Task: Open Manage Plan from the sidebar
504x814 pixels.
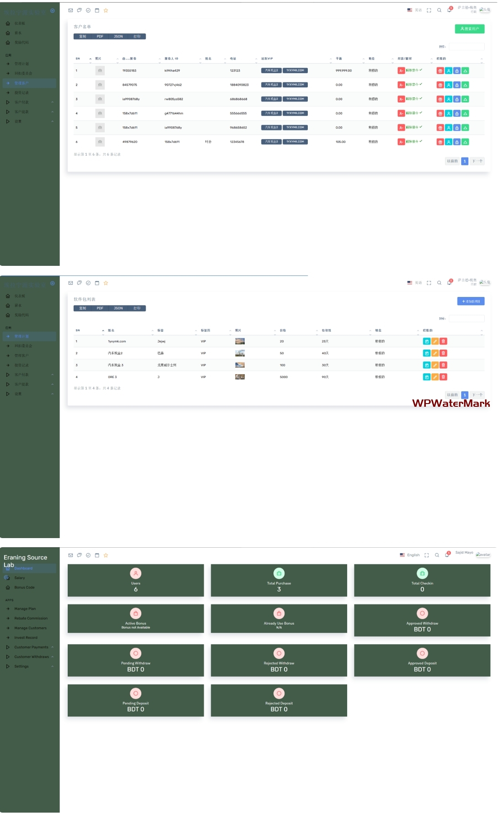Action: 25,609
